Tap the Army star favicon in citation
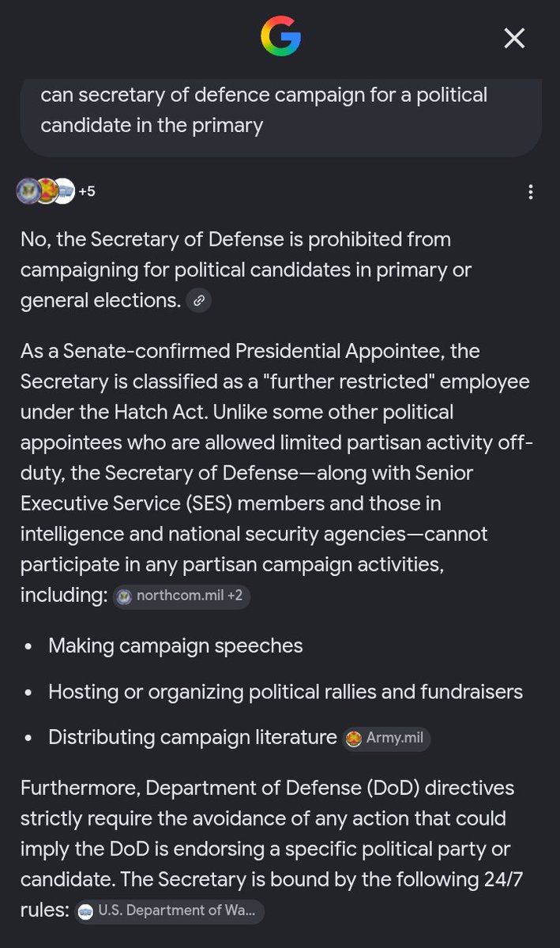Viewport: 560px width, 948px height. point(354,739)
